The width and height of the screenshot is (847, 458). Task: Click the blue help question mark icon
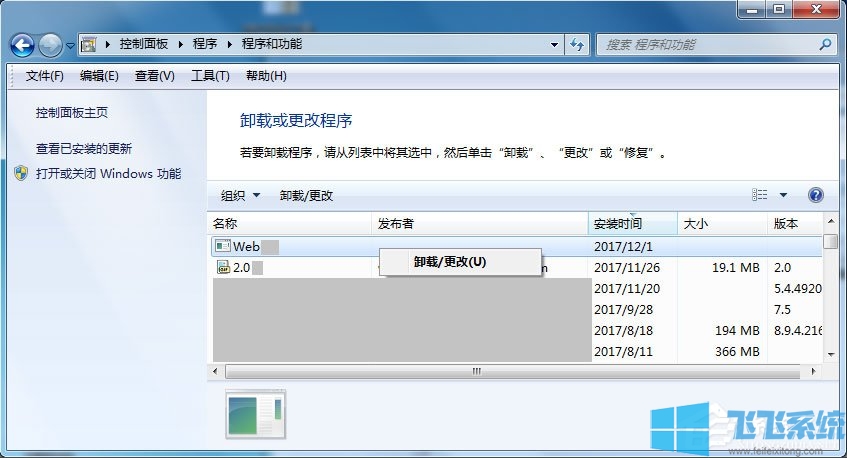click(x=816, y=195)
